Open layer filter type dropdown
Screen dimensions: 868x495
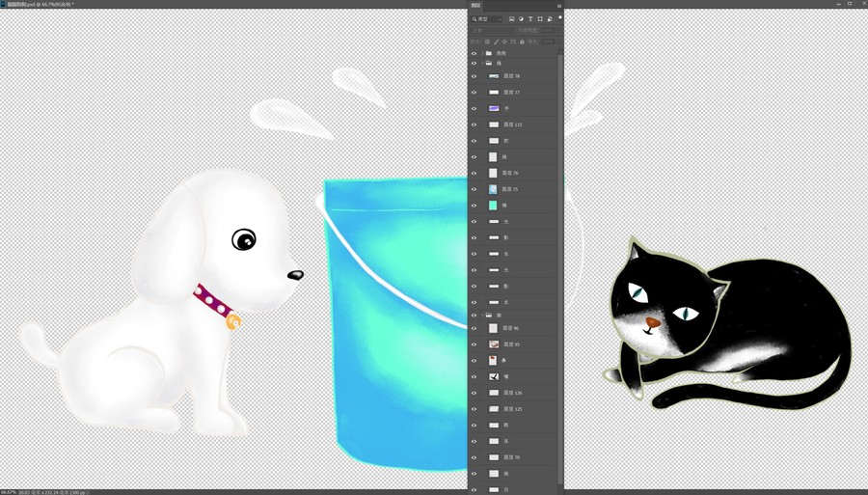487,19
